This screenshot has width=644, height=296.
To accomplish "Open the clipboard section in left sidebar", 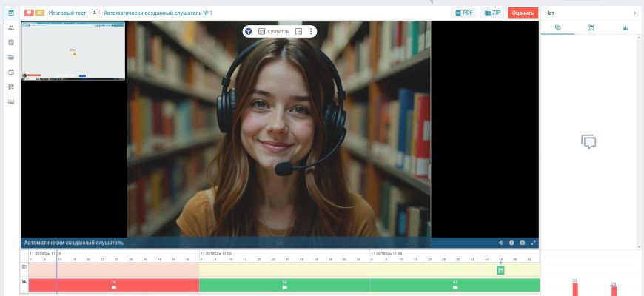I will (x=11, y=42).
